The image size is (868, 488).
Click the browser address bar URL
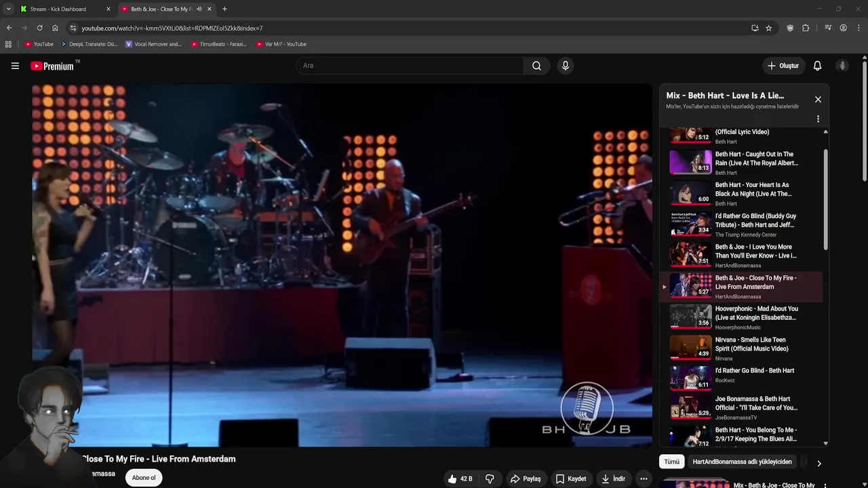(172, 28)
